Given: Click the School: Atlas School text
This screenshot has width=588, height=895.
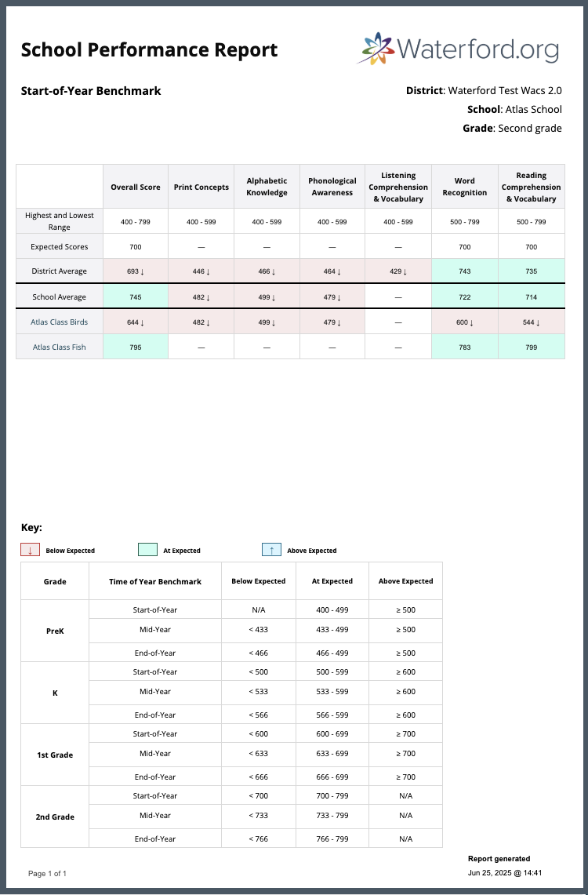Looking at the screenshot, I should pyautogui.click(x=514, y=109).
